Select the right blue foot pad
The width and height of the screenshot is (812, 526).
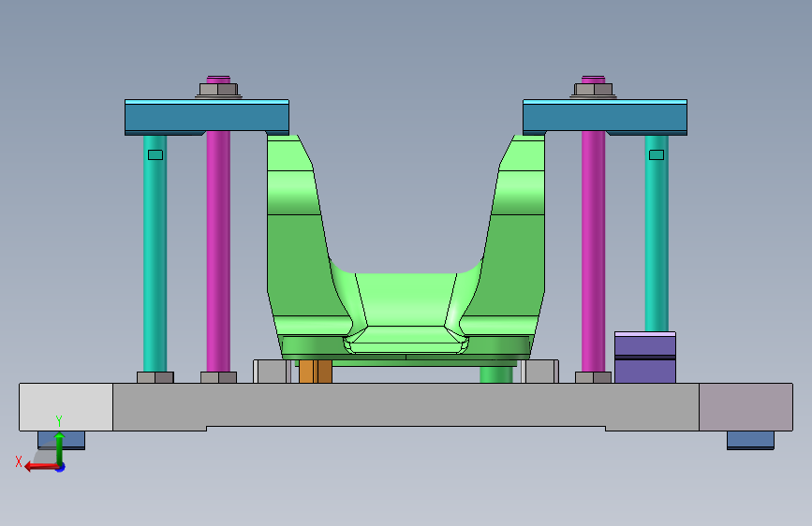(x=750, y=440)
